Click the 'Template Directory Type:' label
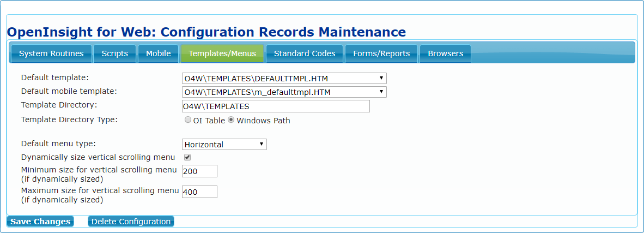 (x=69, y=120)
